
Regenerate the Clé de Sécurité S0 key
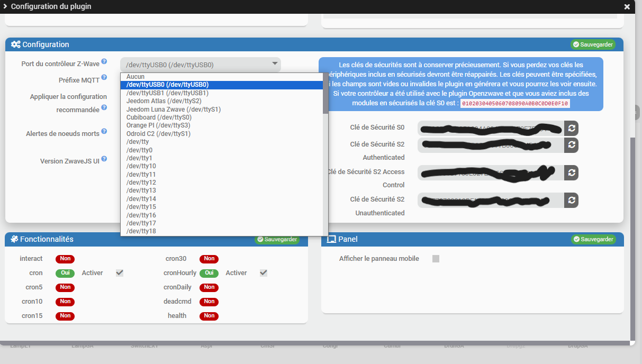tap(571, 128)
